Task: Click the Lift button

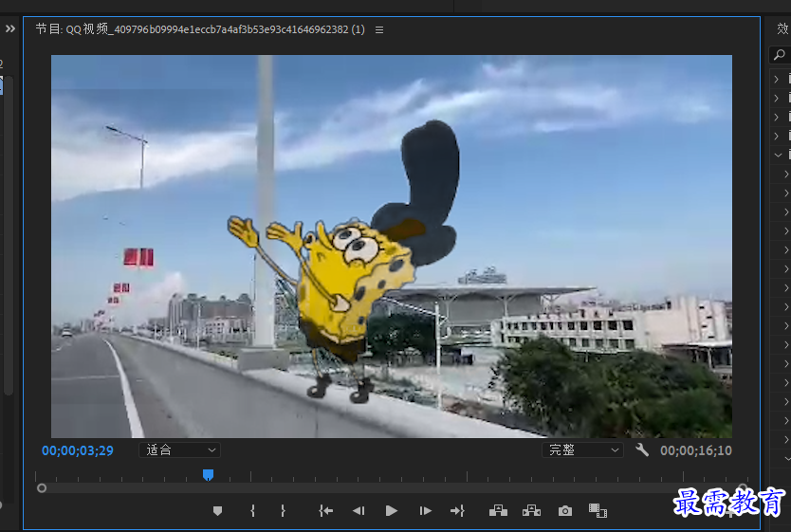Action: (499, 511)
